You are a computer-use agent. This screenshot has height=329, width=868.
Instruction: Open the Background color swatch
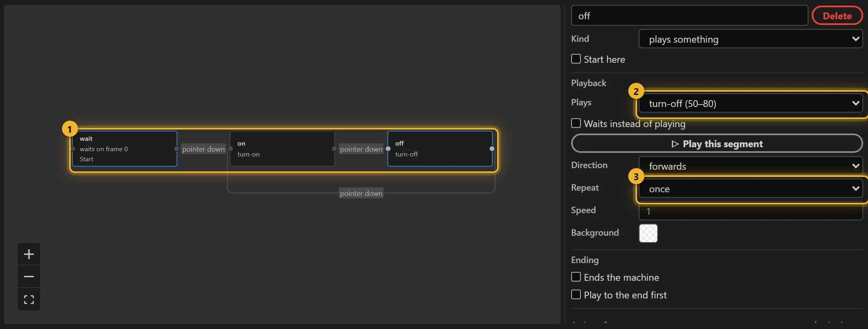pos(648,233)
